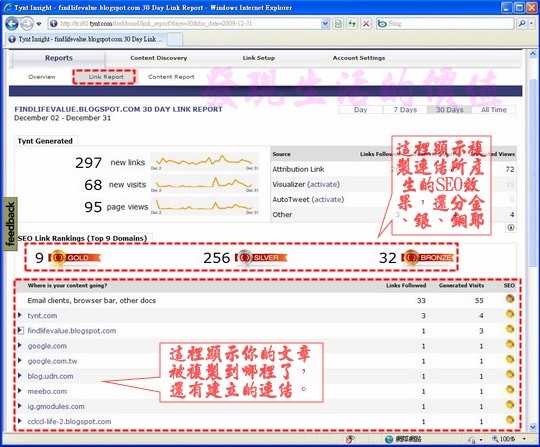The width and height of the screenshot is (540, 447).
Task: Click the SILVER ranking badge
Action: 261,258
